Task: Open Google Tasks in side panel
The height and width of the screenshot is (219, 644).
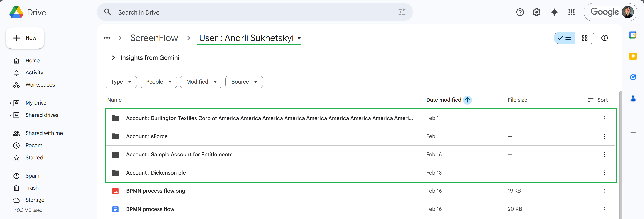Action: pos(633,77)
